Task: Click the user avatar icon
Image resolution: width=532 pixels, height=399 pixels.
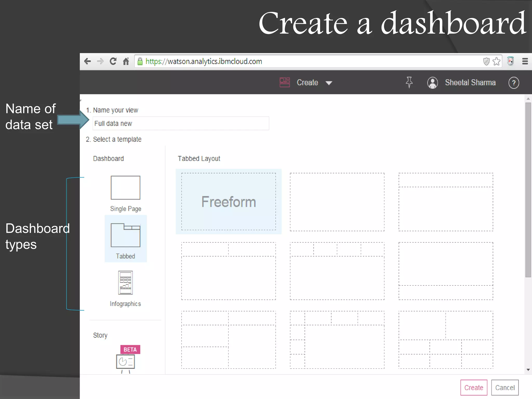Action: (433, 83)
